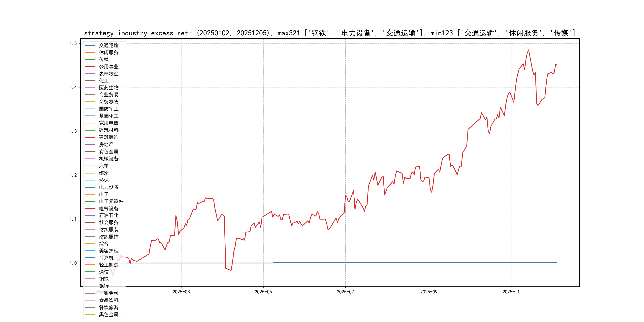Click the red line's highest peak in November
This screenshot has height=322, width=644.
pyautogui.click(x=529, y=50)
